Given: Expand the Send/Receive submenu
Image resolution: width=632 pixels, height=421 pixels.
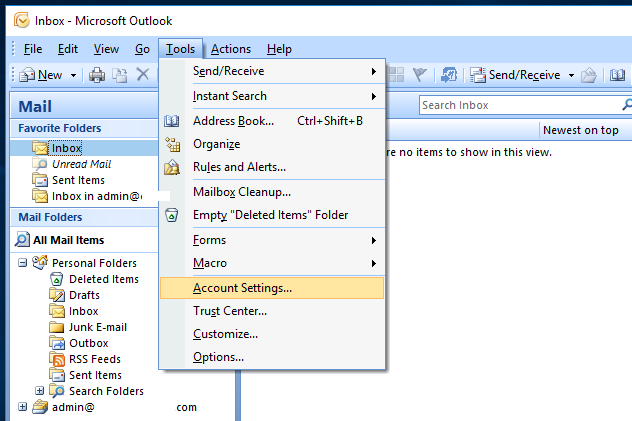Looking at the screenshot, I should coord(374,71).
